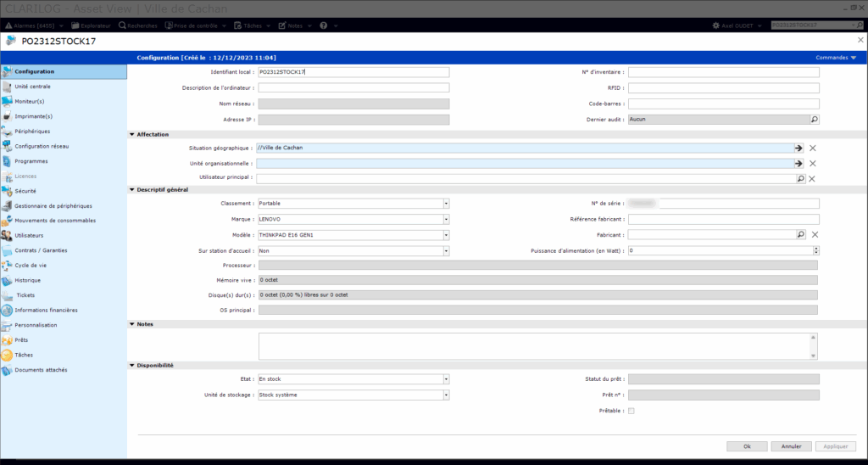Open Prise de contrôle menu
The width and height of the screenshot is (868, 465).
[196, 25]
